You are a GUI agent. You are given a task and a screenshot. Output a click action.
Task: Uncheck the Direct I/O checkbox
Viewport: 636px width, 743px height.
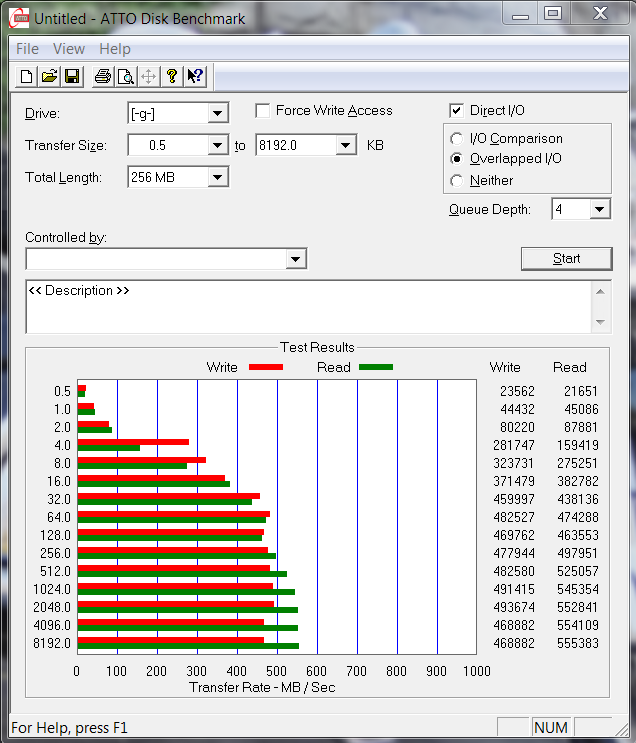tap(457, 111)
